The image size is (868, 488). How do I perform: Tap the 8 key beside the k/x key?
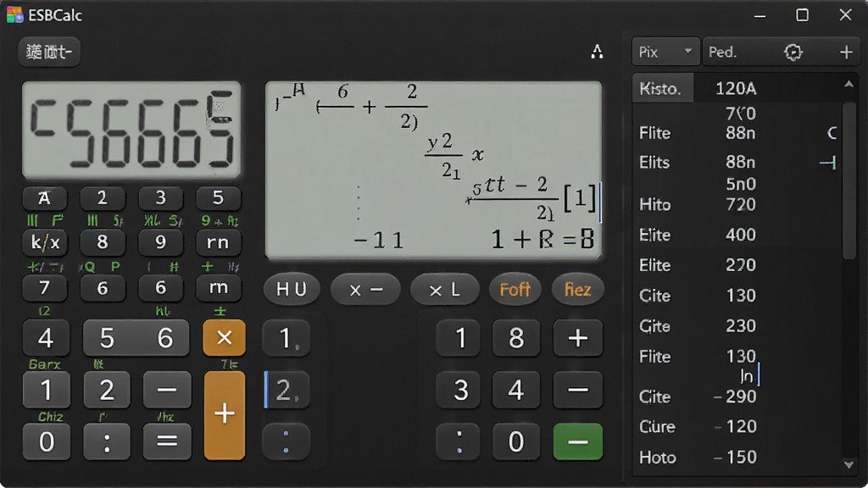click(x=103, y=242)
